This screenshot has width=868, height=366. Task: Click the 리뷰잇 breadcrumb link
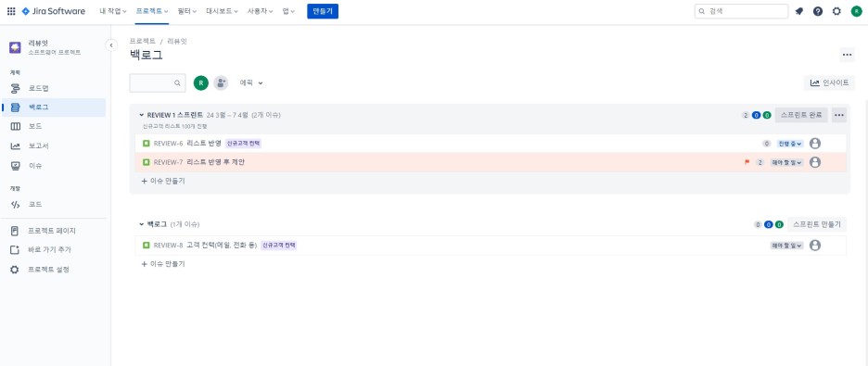pos(177,41)
